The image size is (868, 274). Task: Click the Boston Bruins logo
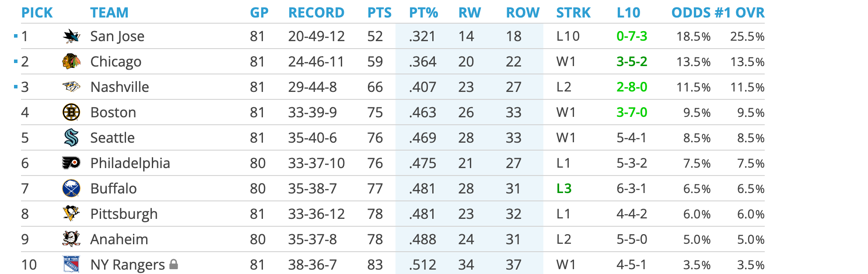coord(71,112)
